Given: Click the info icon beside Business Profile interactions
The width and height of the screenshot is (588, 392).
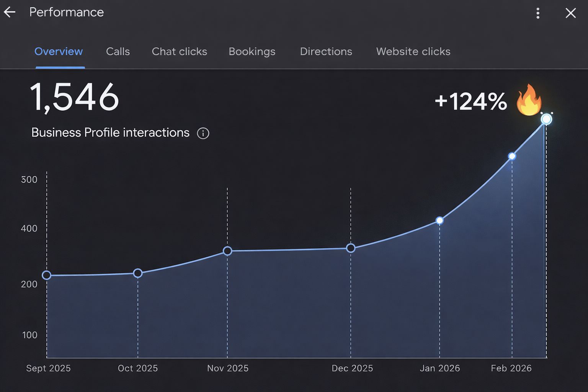Looking at the screenshot, I should 203,133.
